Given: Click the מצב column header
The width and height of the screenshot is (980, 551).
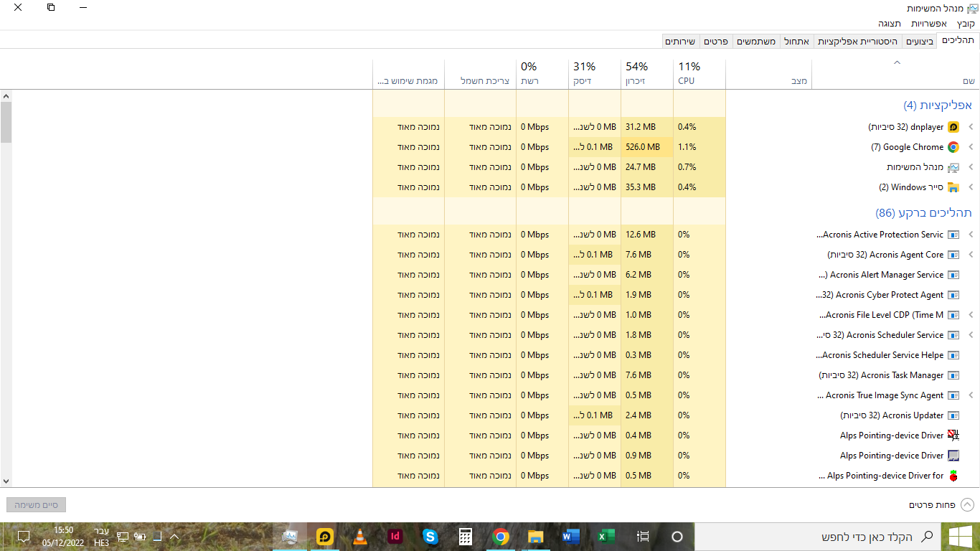Looking at the screenshot, I should point(768,73).
